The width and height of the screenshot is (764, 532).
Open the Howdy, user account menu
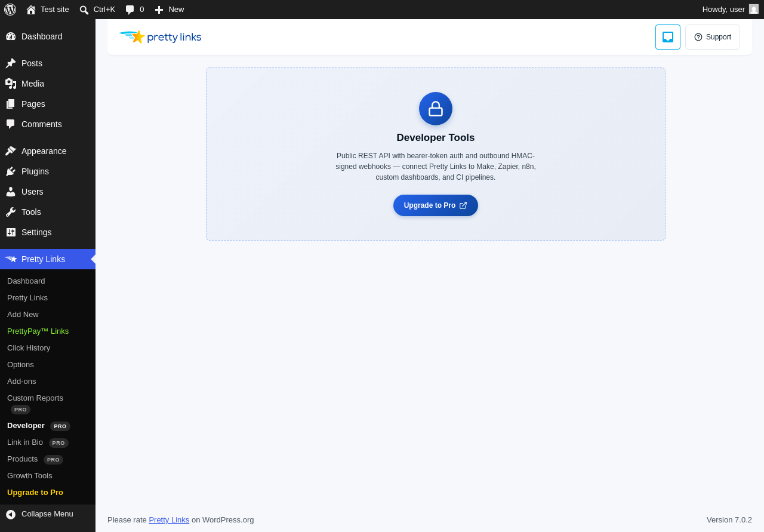730,10
